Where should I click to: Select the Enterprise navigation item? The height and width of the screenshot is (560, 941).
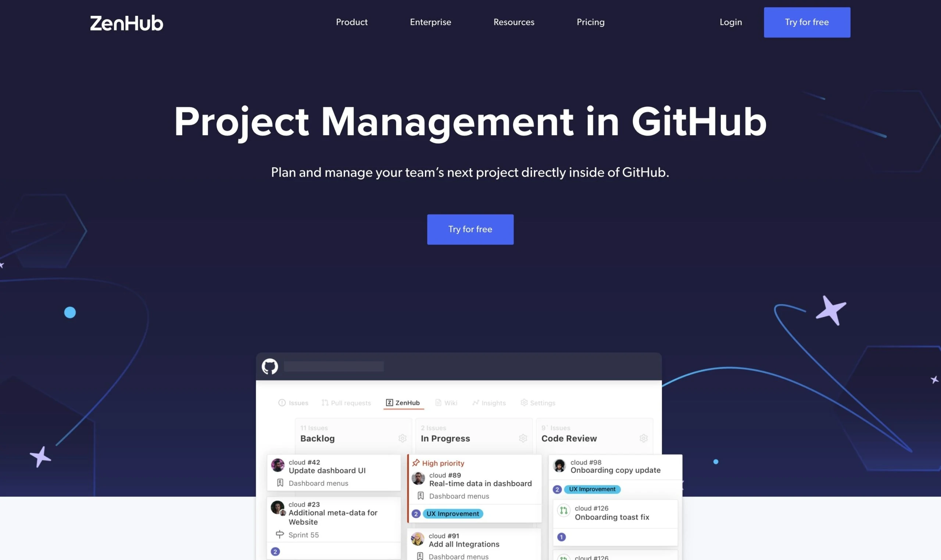[430, 22]
